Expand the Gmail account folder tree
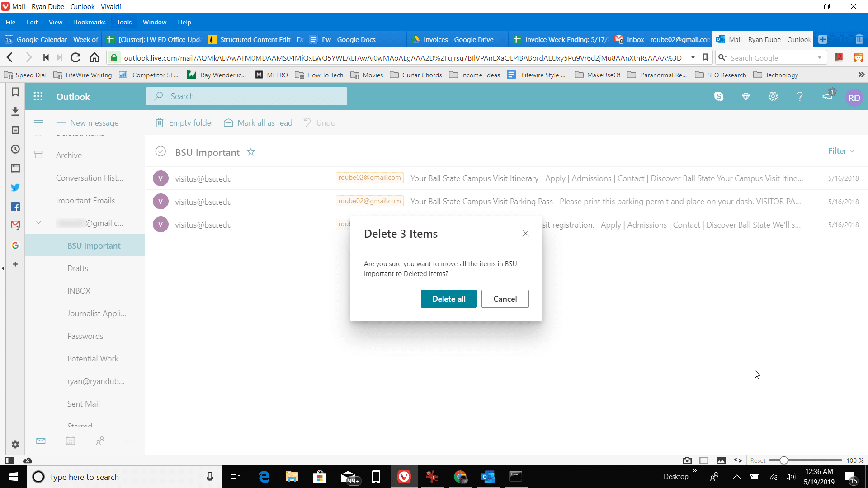Screen dimensions: 868x488 (38, 223)
